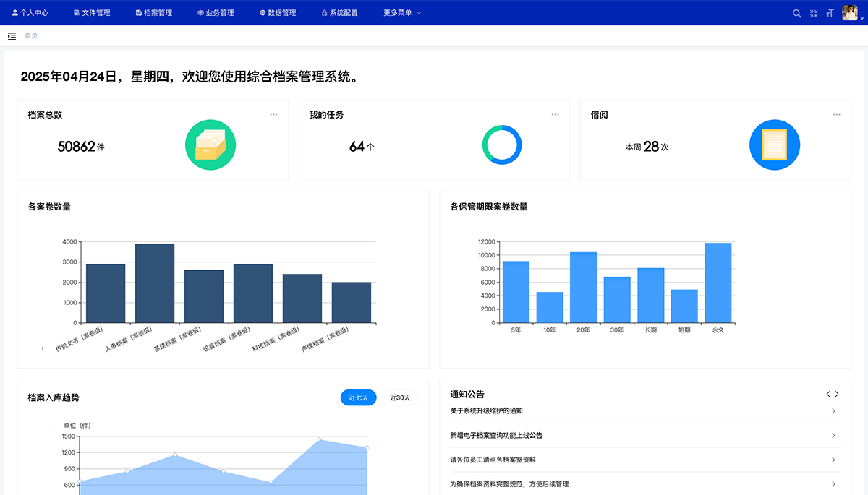
Task: Open more options on 档案总数 card
Action: (273, 114)
